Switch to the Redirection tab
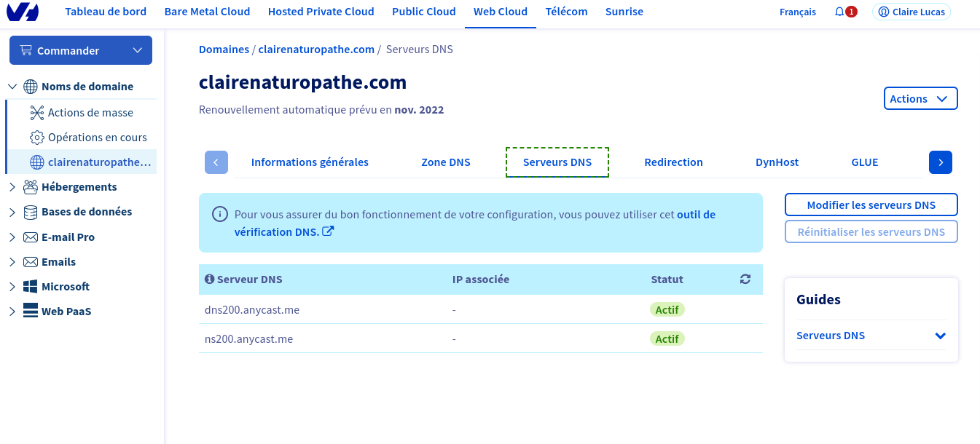The image size is (980, 444). 673,162
